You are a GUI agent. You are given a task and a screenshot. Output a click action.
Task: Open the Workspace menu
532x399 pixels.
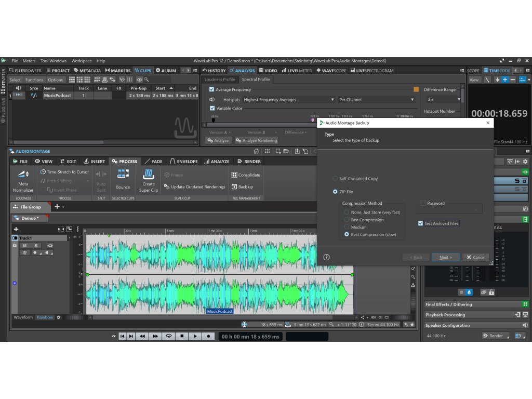tap(81, 60)
